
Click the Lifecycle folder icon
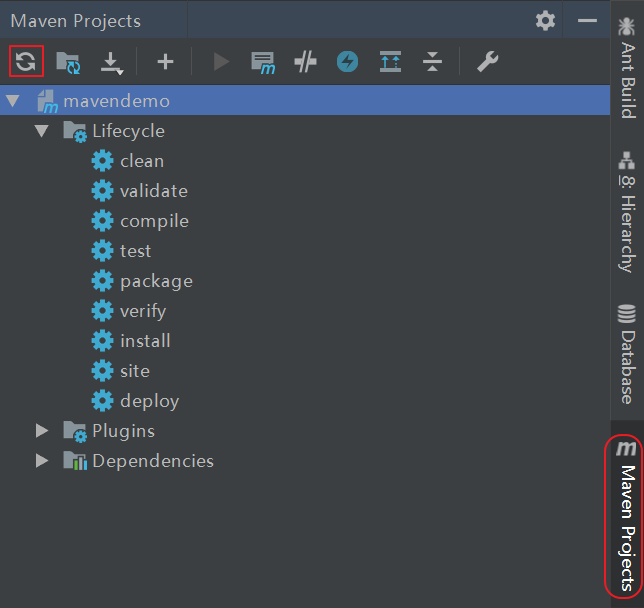75,132
